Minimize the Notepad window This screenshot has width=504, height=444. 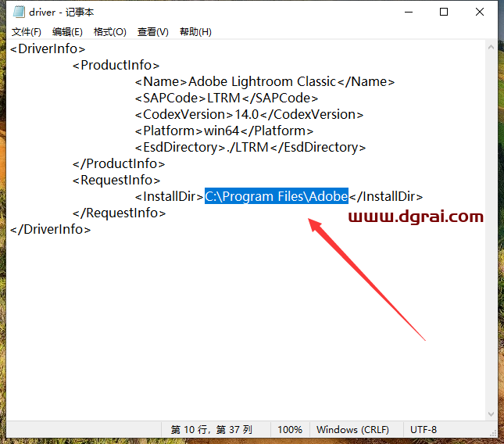point(409,12)
